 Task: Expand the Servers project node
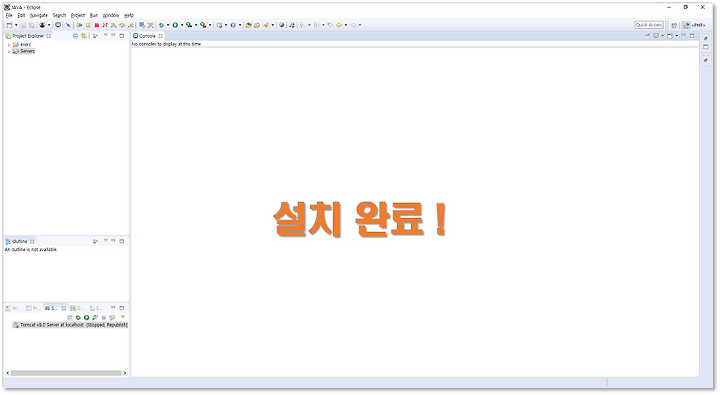[x=9, y=51]
